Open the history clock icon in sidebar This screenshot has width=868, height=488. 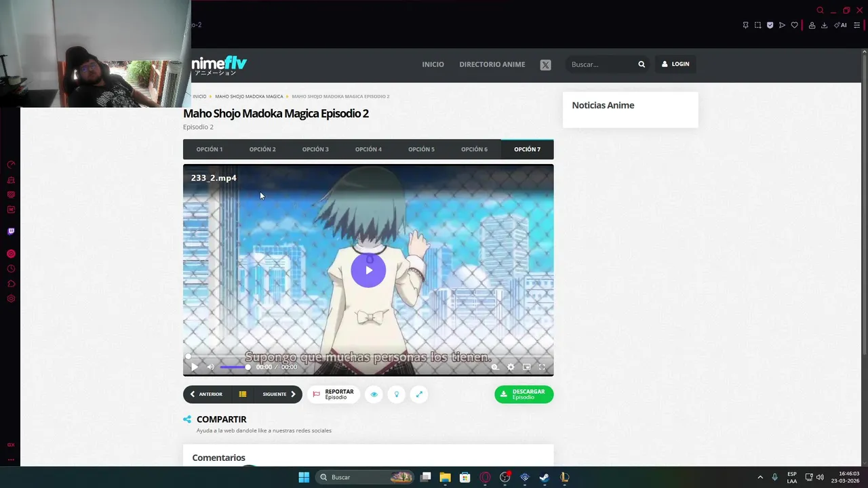tap(11, 269)
